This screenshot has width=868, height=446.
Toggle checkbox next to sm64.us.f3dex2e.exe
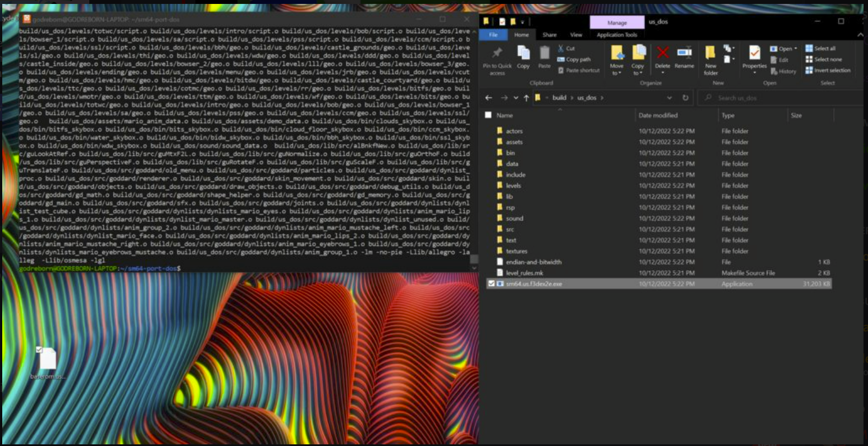pyautogui.click(x=491, y=284)
